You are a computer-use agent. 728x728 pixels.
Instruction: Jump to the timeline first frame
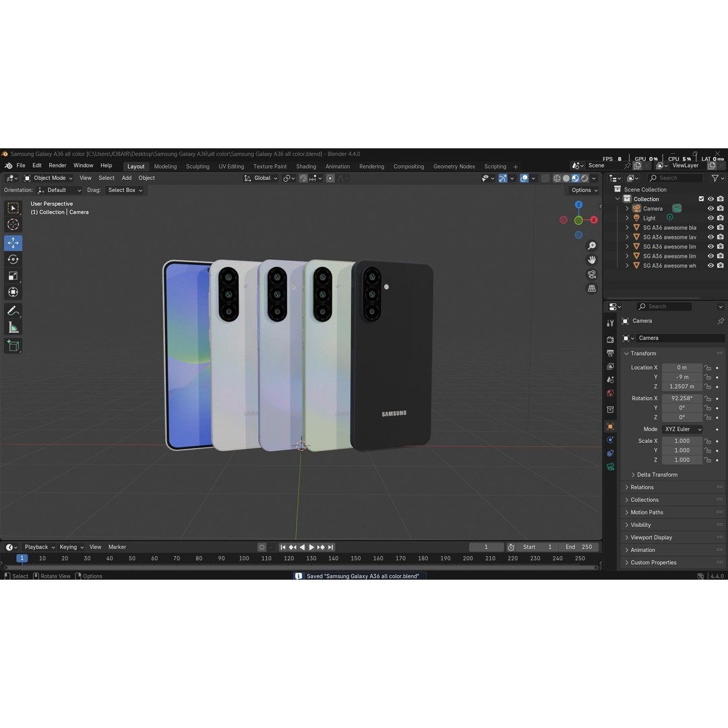point(283,547)
